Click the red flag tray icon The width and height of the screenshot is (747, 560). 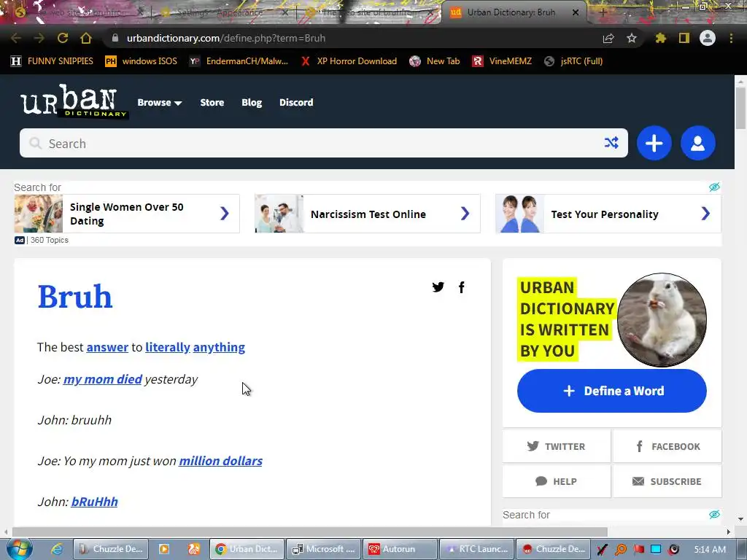click(638, 550)
